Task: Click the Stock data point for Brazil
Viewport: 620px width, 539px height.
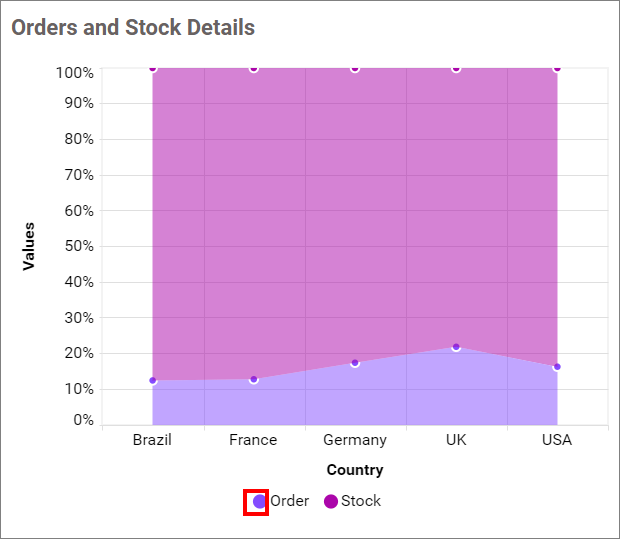Action: point(153,68)
